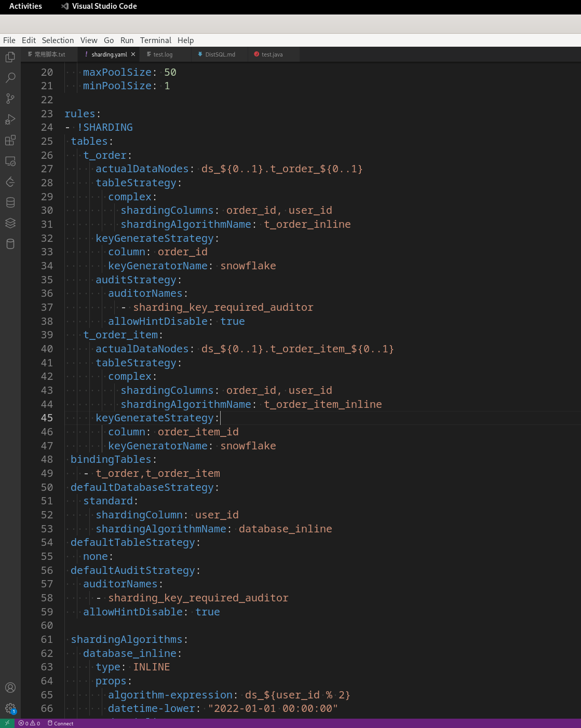Click 't_order_item' key on line 39

click(x=120, y=335)
